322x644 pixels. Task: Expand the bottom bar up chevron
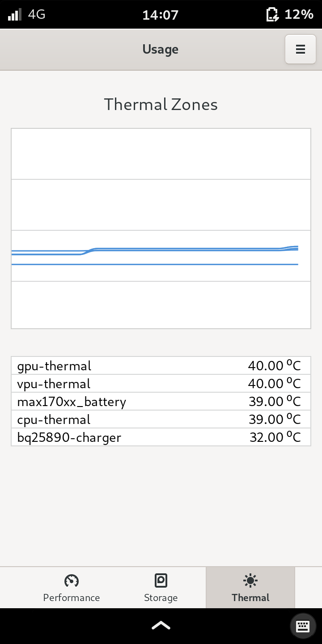(161, 625)
